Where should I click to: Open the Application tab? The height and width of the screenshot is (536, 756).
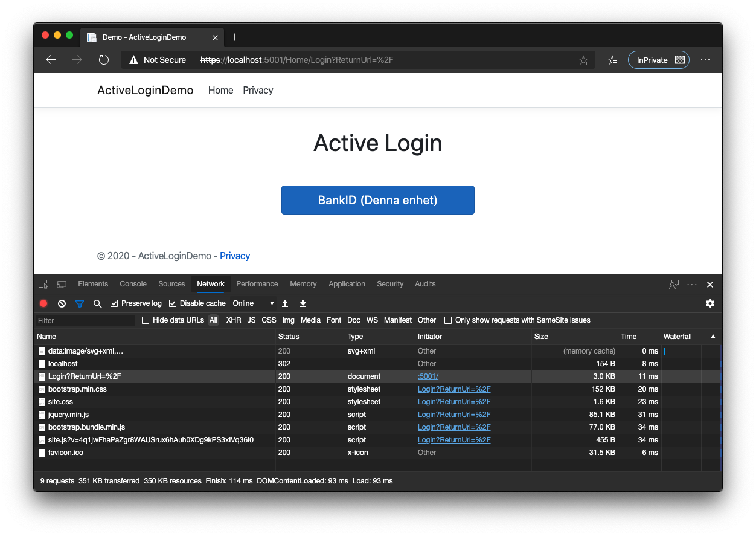pos(347,284)
